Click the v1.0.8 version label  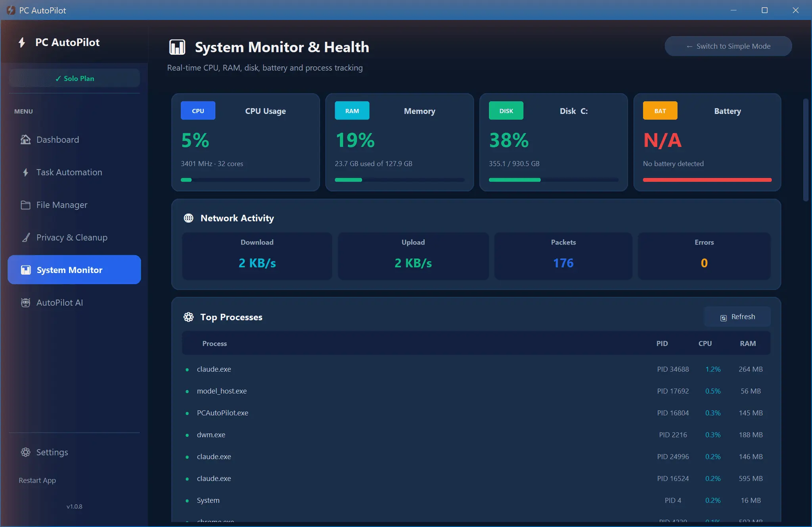tap(75, 506)
